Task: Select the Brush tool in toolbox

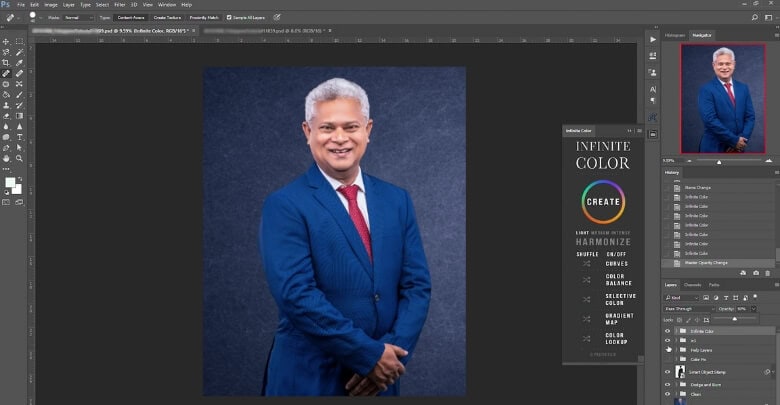Action: click(19, 95)
